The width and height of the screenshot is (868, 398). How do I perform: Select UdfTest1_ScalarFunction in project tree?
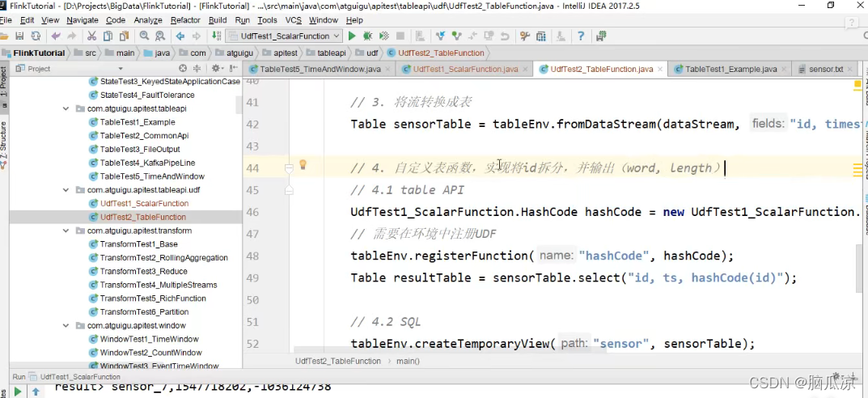click(144, 203)
